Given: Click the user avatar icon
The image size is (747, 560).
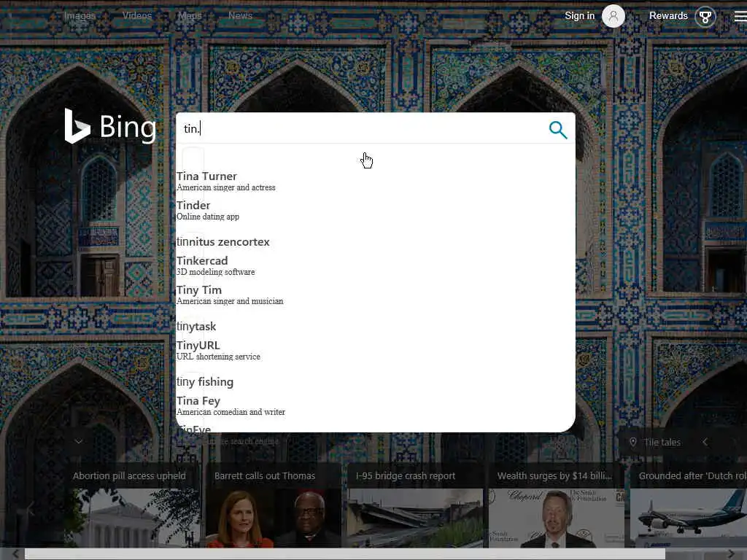Looking at the screenshot, I should (613, 16).
